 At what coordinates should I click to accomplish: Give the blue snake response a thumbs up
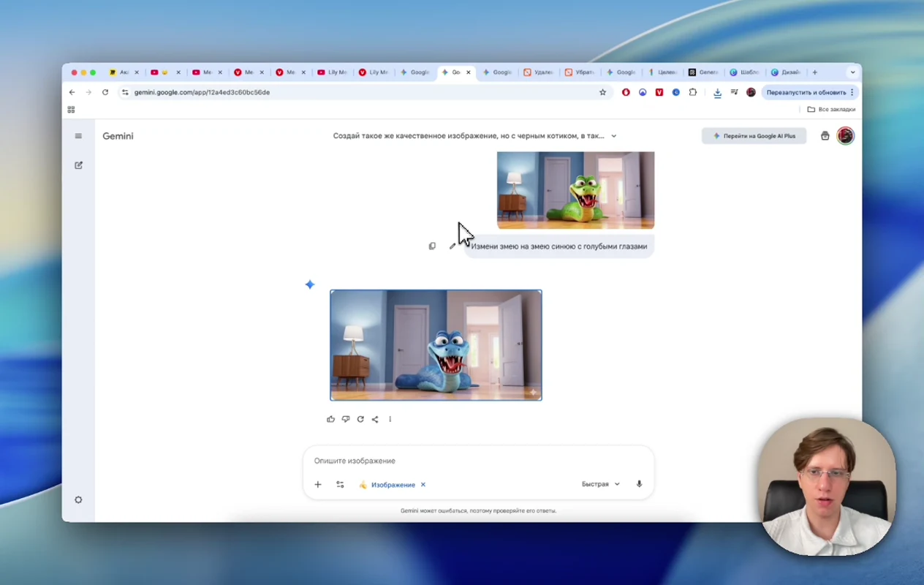point(331,419)
